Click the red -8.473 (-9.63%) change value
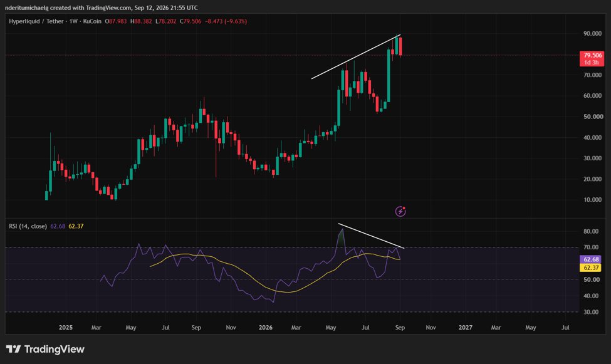Screen dimensions: 611x364 coord(226,21)
